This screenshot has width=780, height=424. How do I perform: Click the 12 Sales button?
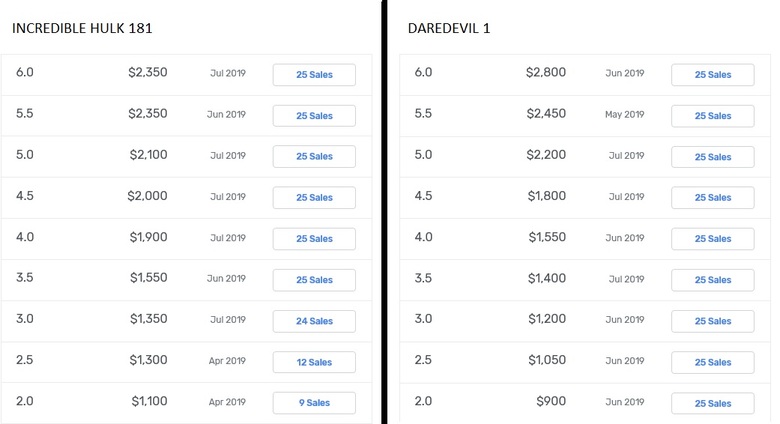pos(314,362)
